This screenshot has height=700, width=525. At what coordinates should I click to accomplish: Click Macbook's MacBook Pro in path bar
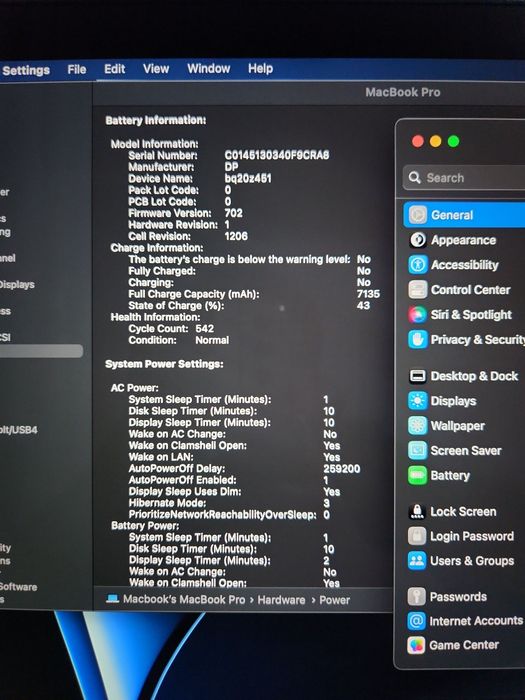(184, 600)
